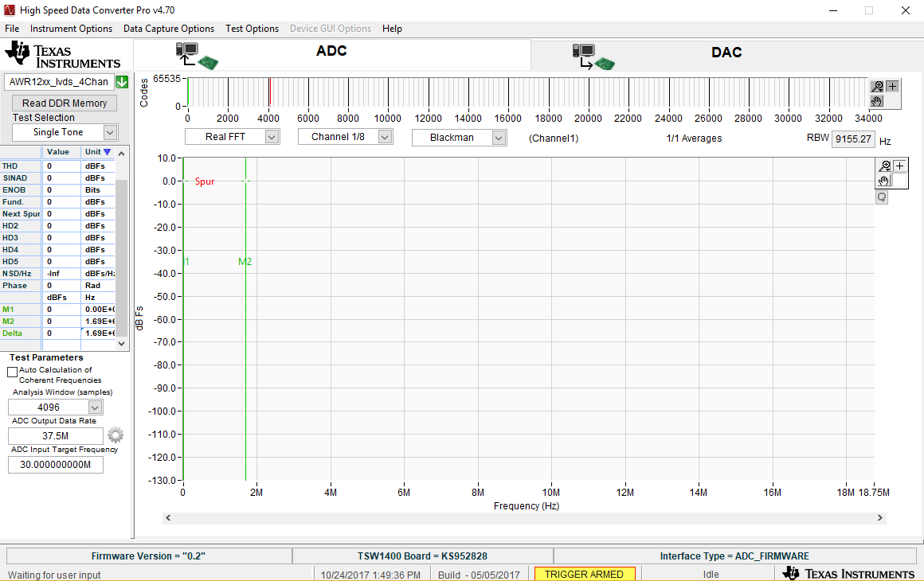This screenshot has height=581, width=924.
Task: Click the ADC Input Target Frequency field
Action: click(56, 465)
